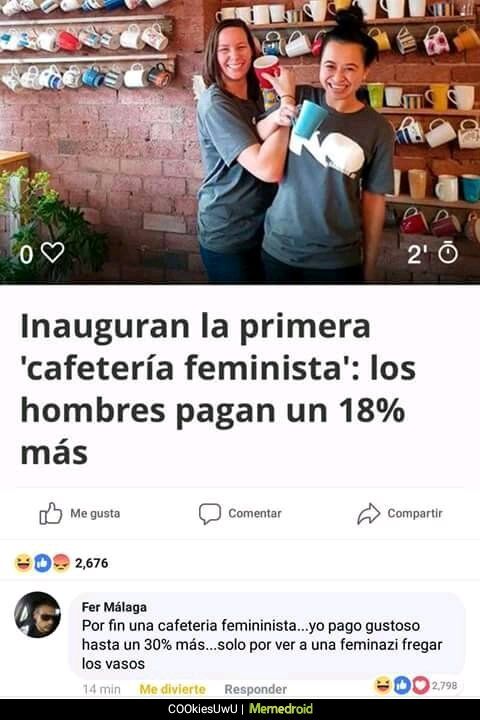Click the thumbs-up Me gusta icon
480x720 pixels.
tap(51, 513)
